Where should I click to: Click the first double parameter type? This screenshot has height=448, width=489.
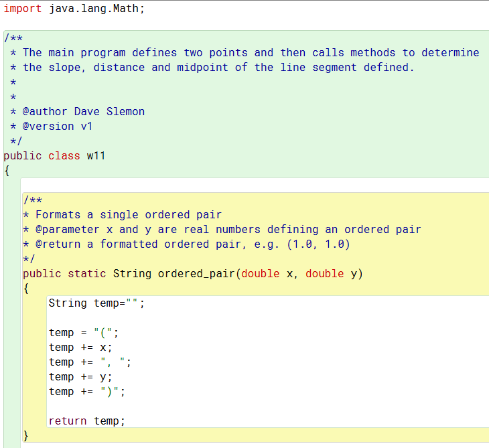(x=261, y=273)
